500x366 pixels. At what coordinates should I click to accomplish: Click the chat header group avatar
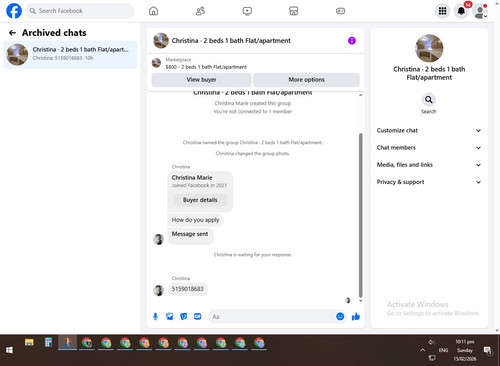(161, 41)
